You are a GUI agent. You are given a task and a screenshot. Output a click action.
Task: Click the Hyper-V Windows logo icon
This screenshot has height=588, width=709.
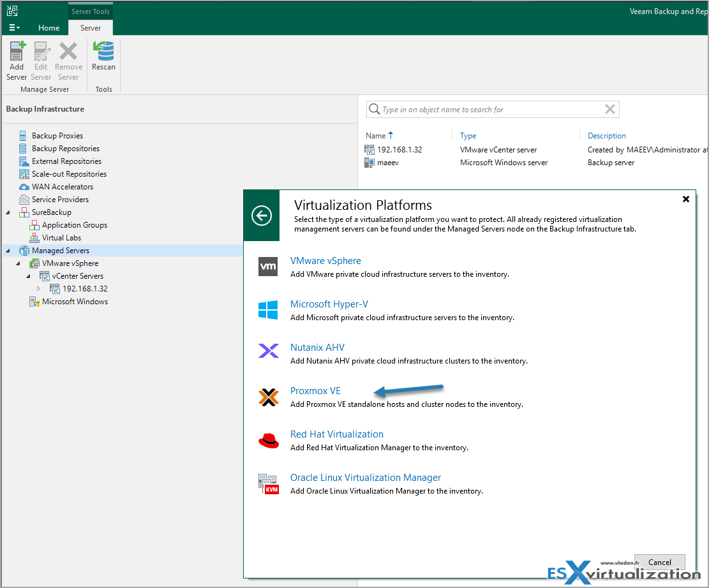pyautogui.click(x=268, y=310)
